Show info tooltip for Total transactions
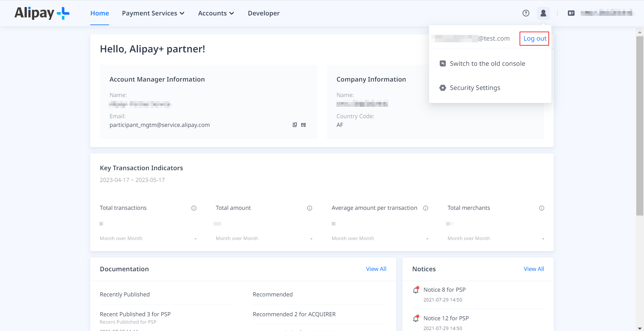Image resolution: width=644 pixels, height=331 pixels. pos(194,208)
